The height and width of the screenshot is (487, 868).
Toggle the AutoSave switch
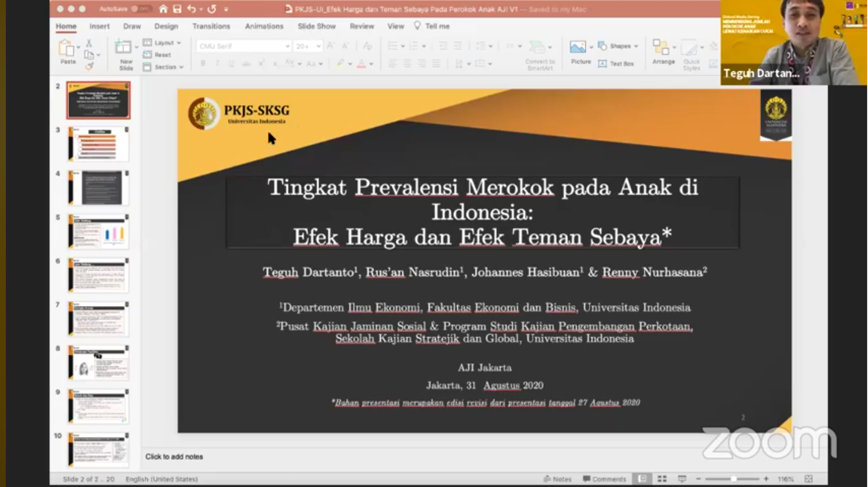tap(142, 9)
